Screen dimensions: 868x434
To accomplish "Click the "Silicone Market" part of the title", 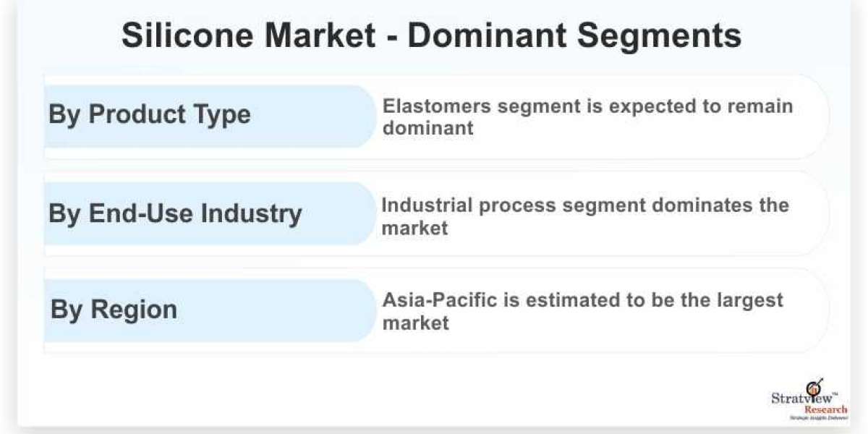I will [x=247, y=36].
